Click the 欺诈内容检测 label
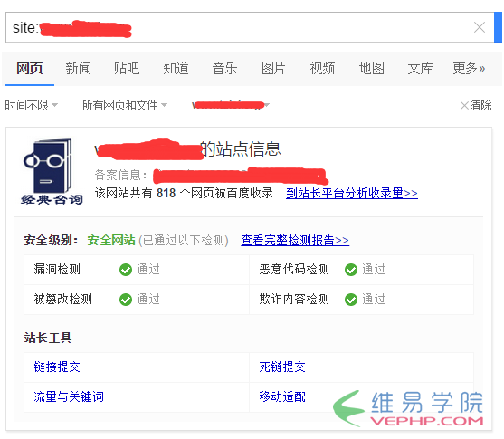The width and height of the screenshot is (504, 439). (294, 299)
